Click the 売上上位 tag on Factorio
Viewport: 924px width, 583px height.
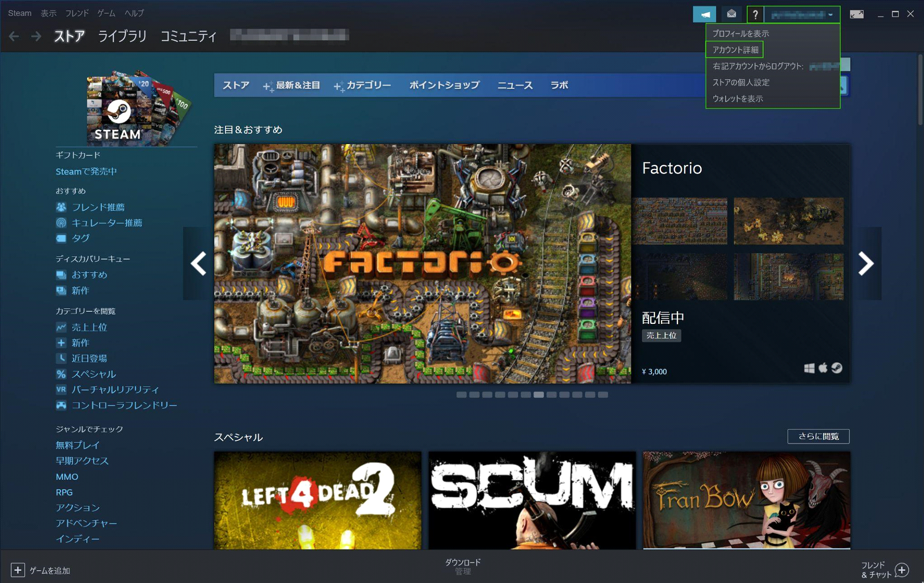pos(661,335)
